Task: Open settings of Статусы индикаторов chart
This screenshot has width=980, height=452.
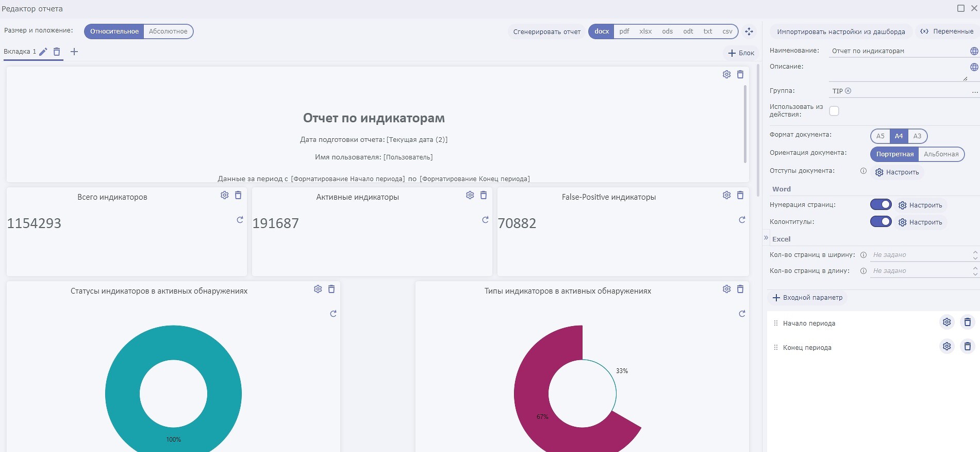Action: 318,289
